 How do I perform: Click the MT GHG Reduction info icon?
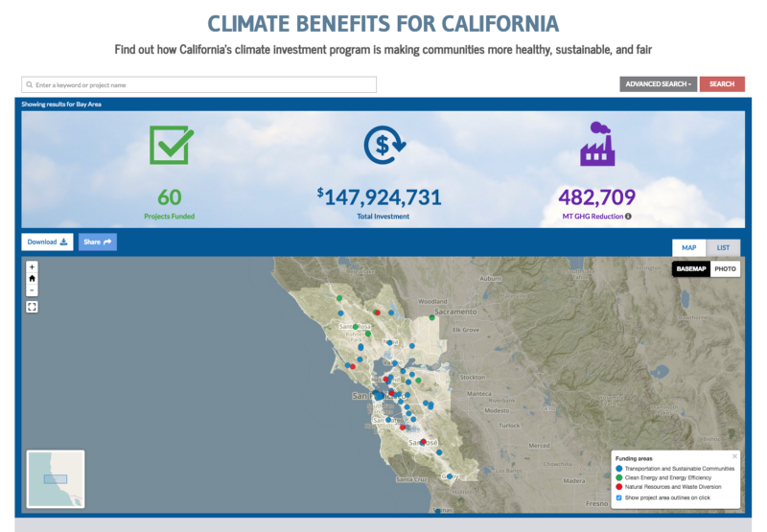[x=628, y=216]
